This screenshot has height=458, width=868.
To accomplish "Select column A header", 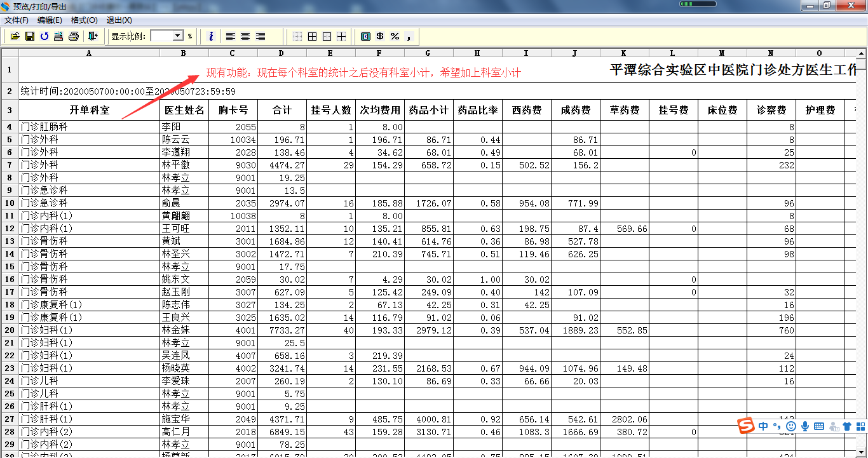I will pos(89,53).
